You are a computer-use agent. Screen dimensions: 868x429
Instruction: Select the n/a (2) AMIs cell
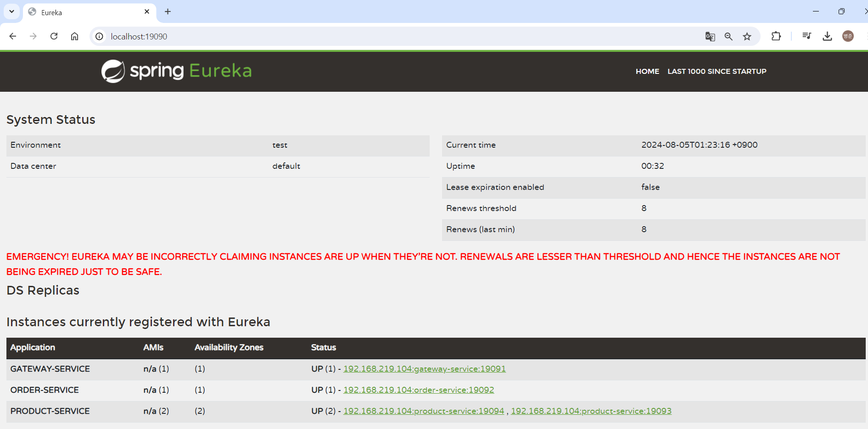156,411
